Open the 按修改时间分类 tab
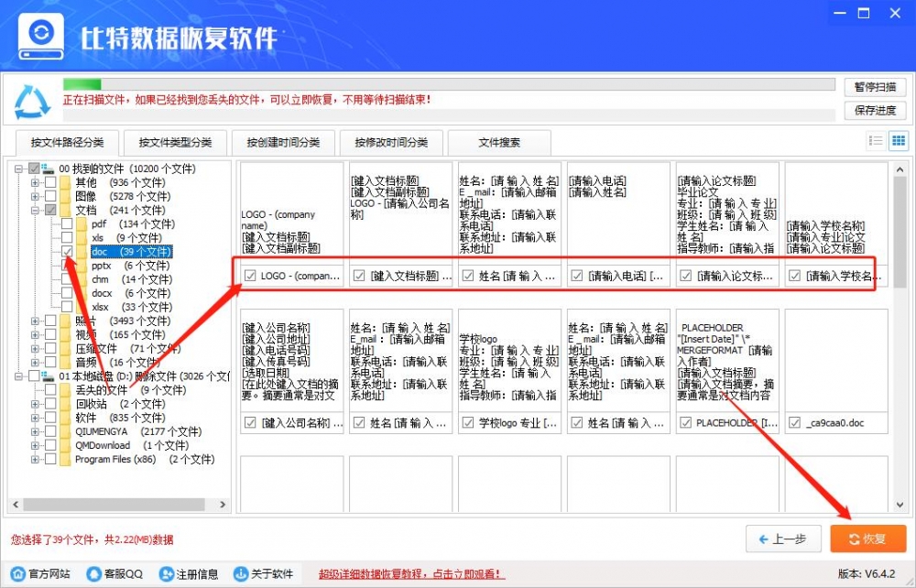This screenshot has height=588, width=916. click(x=391, y=143)
